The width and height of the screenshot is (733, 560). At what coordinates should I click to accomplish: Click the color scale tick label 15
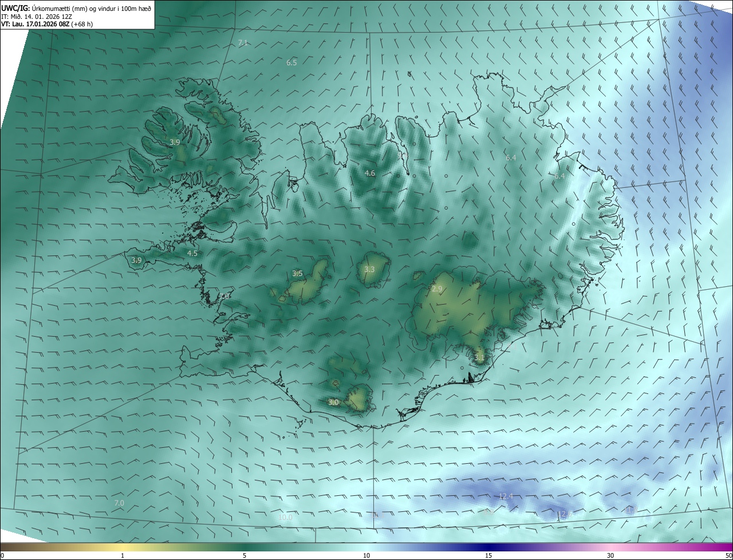click(x=488, y=555)
